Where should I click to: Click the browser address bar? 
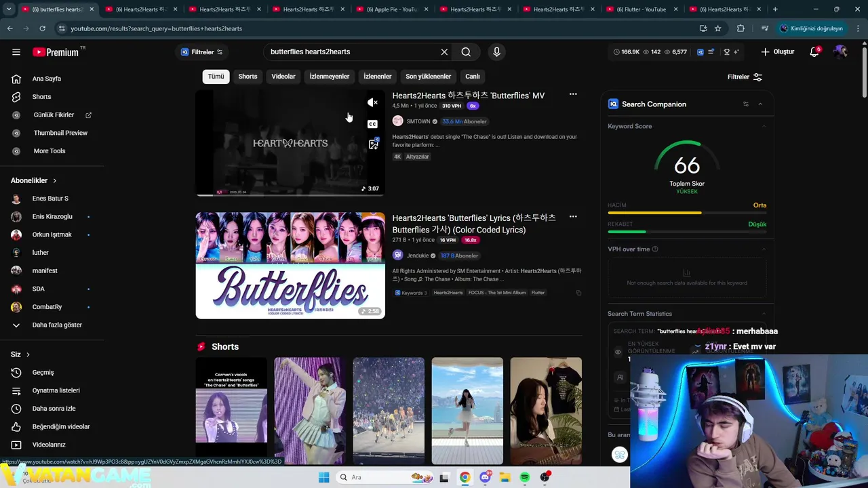click(380, 28)
